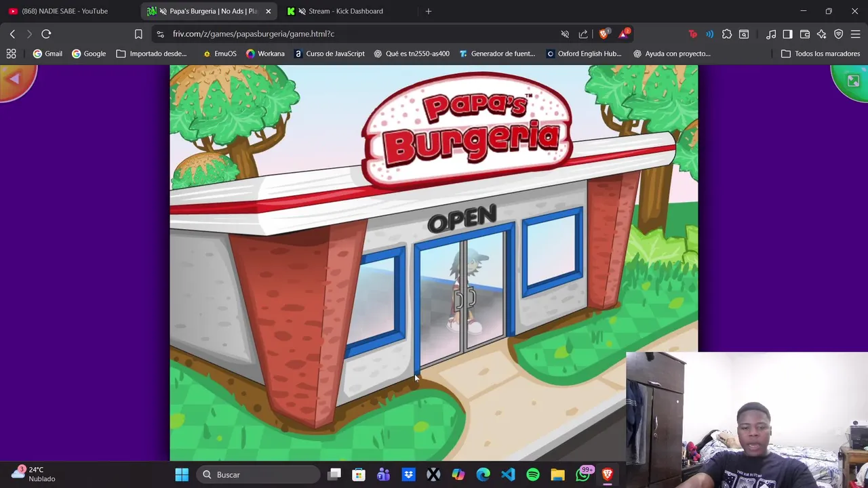Open site settings icon beside the URL
Viewport: 868px width, 488px height.
coord(160,34)
